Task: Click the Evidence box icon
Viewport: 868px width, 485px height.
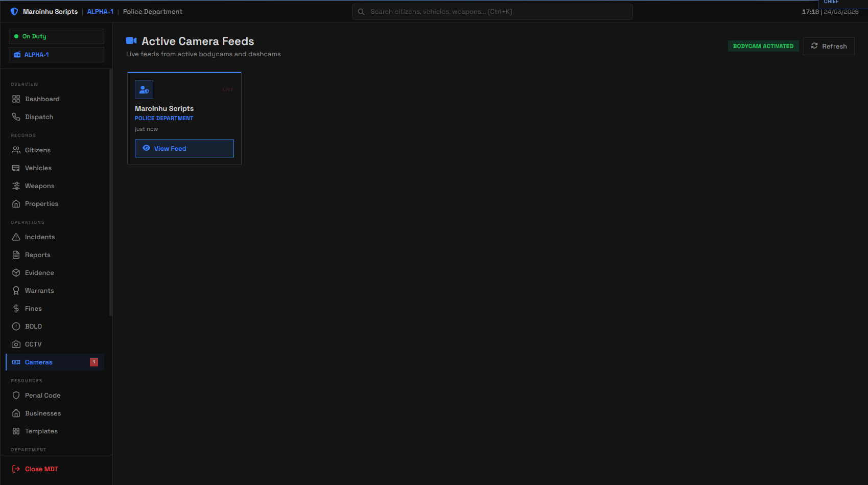Action: click(x=16, y=273)
